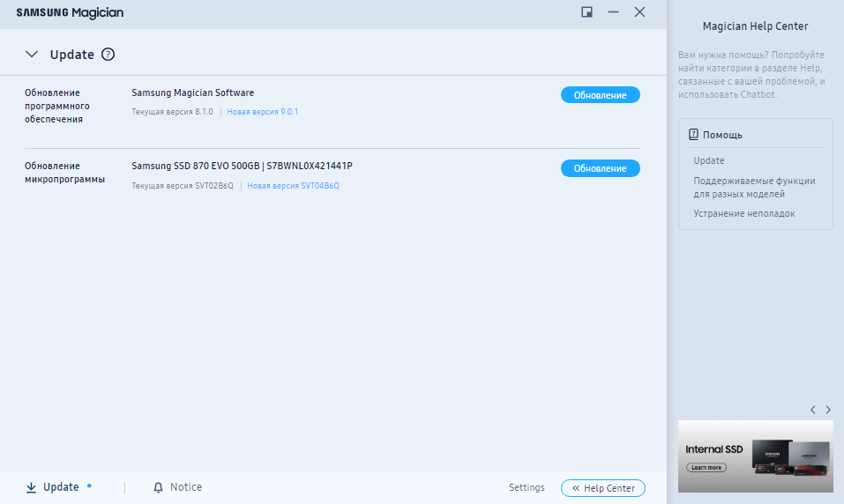Click Обновление программного обеспечения label
This screenshot has height=504, width=844.
(x=57, y=106)
